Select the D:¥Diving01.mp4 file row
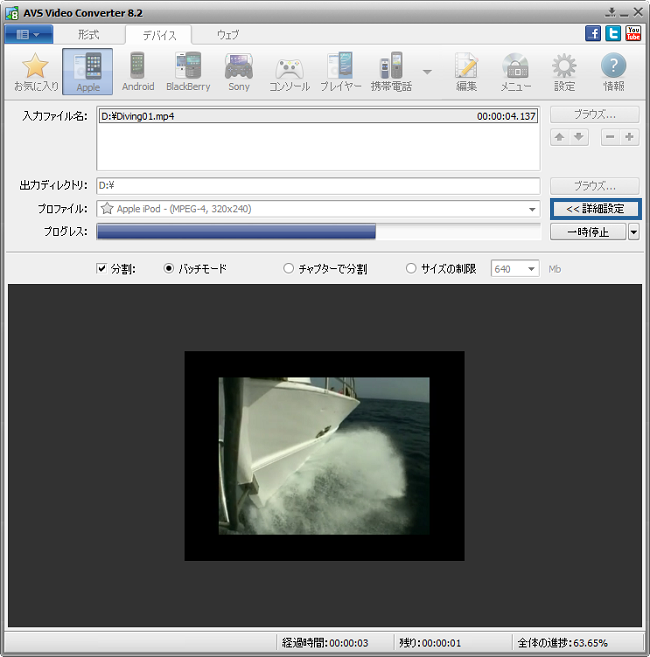650x657 pixels. (319, 116)
